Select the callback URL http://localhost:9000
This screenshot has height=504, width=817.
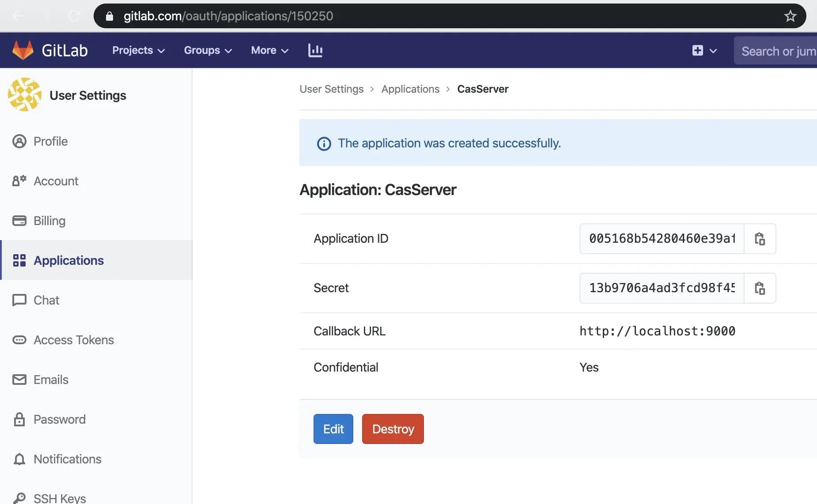point(658,331)
